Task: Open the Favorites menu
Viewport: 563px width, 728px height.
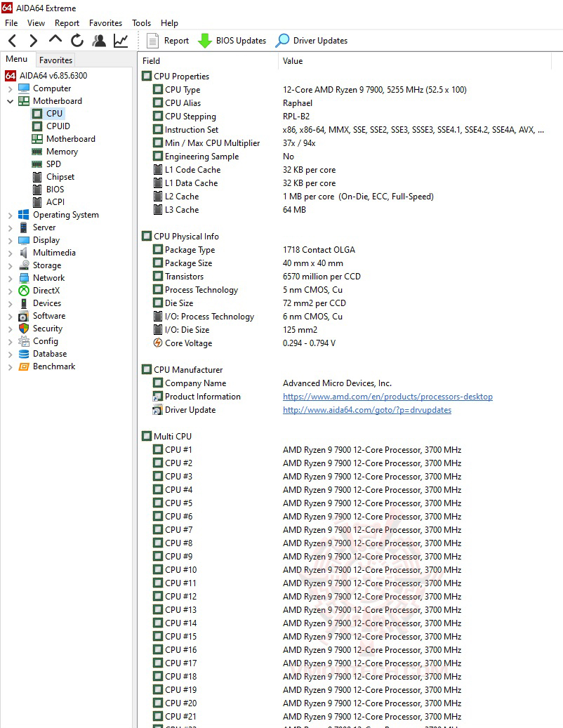Action: click(105, 22)
